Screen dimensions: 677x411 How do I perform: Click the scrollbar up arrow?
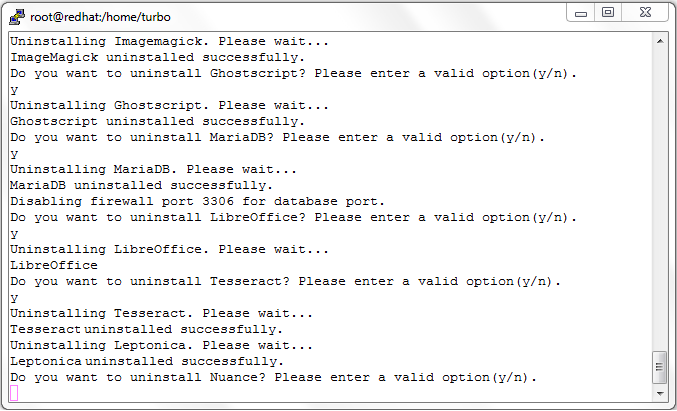(x=660, y=41)
